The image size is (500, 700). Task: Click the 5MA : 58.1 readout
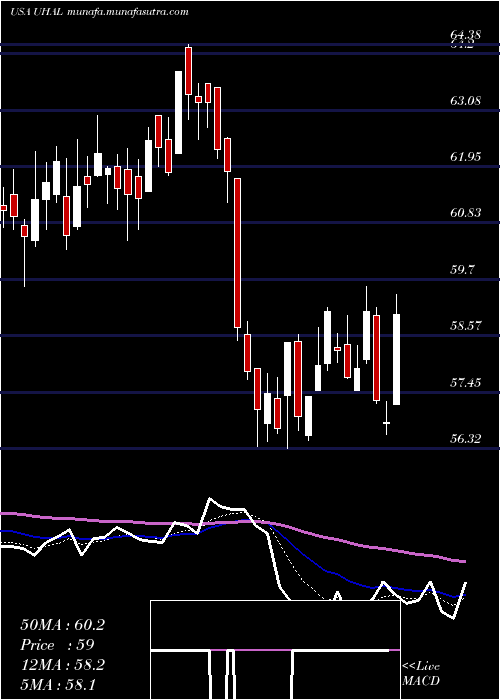[58, 684]
